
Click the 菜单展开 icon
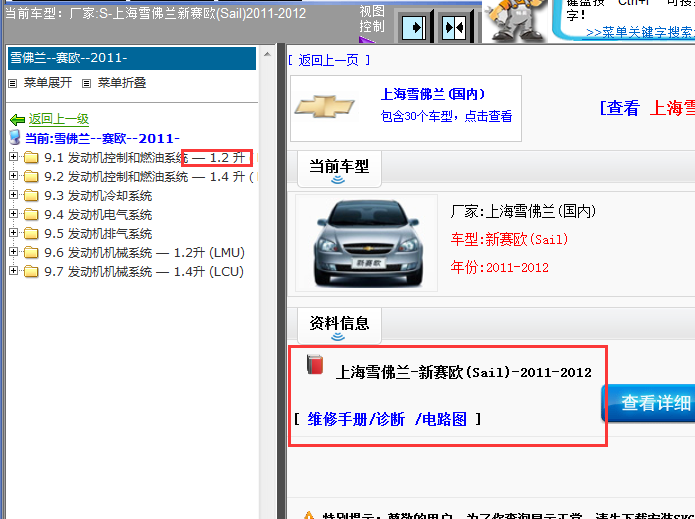click(13, 83)
